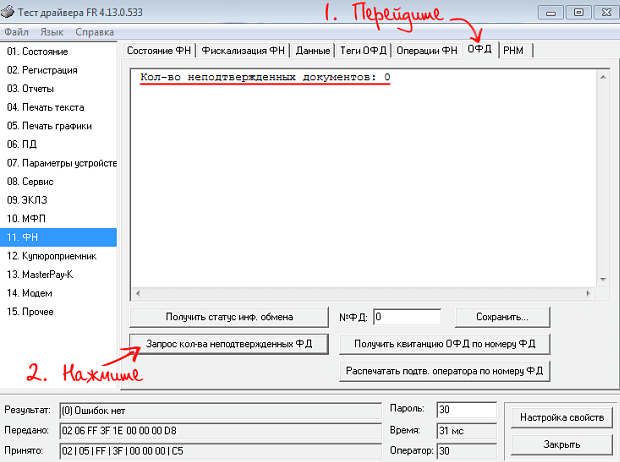Open the Справка menu
620x462 pixels.
click(94, 31)
